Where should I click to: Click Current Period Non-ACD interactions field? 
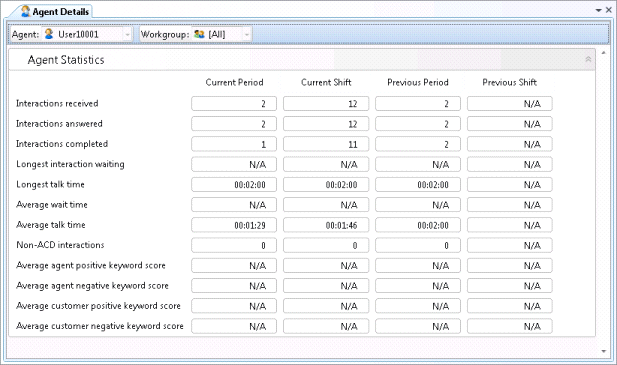point(234,245)
